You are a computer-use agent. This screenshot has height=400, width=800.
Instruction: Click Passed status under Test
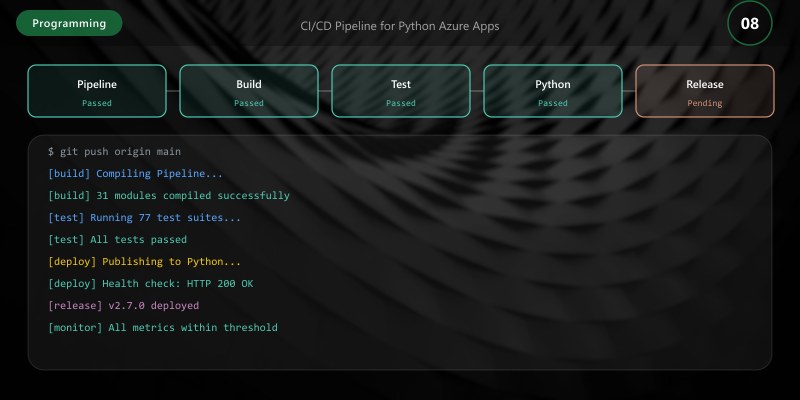401,103
